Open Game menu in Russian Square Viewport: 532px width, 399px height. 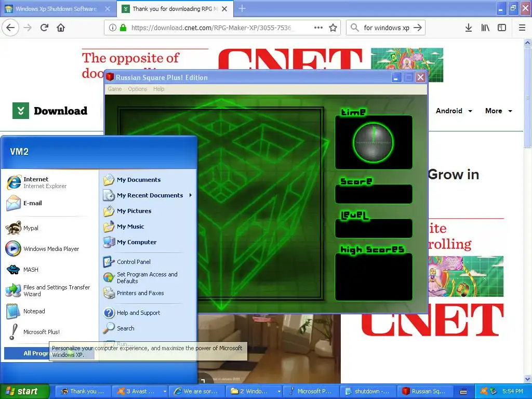point(115,89)
